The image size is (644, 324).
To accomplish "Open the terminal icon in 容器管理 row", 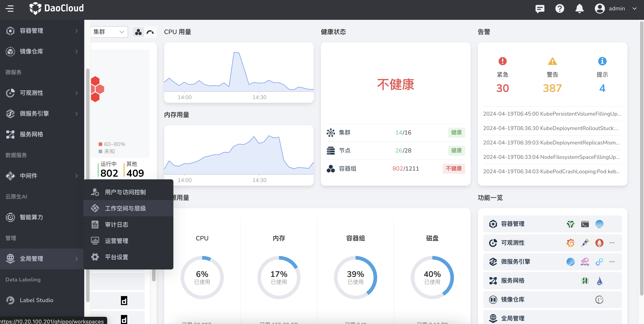I will pyautogui.click(x=585, y=224).
